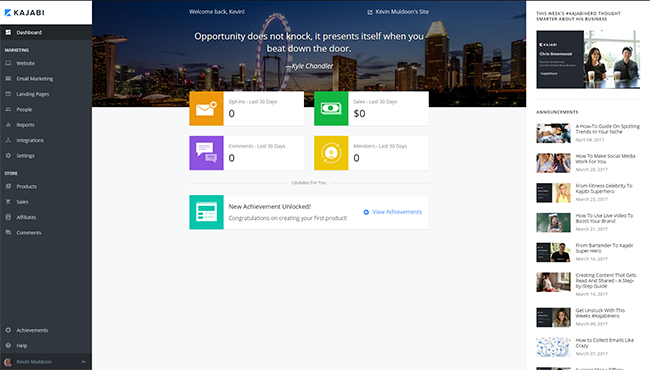This screenshot has width=650, height=370.
Task: Open 'How To Use Live Video' article
Action: pos(604,218)
